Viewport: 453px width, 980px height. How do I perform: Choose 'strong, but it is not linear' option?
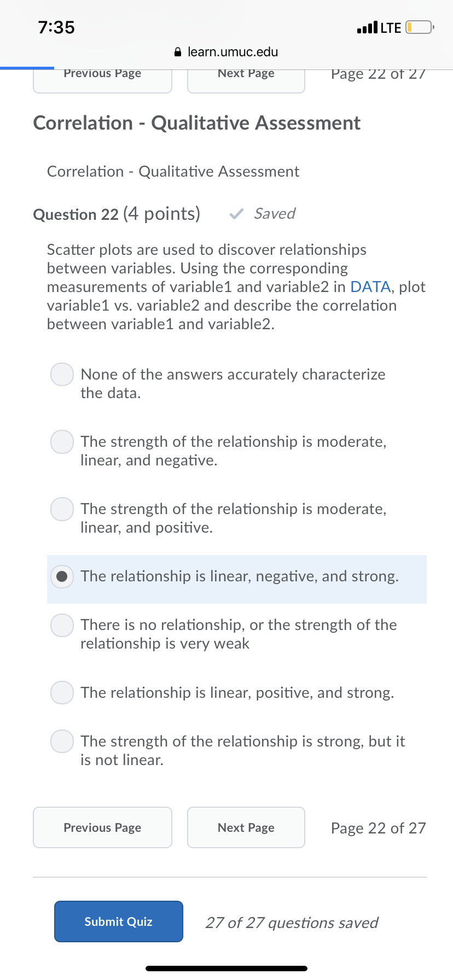(x=62, y=742)
